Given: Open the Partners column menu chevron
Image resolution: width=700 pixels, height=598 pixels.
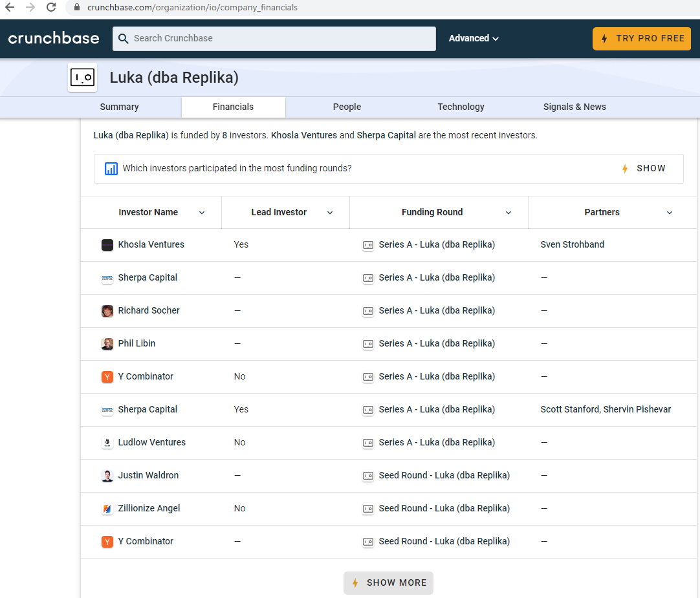Looking at the screenshot, I should 670,213.
